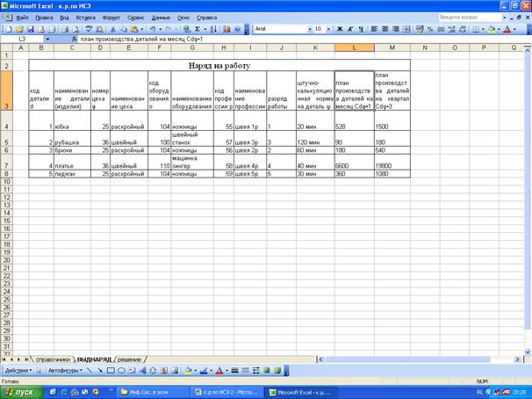Open the Формат menu

click(x=111, y=18)
